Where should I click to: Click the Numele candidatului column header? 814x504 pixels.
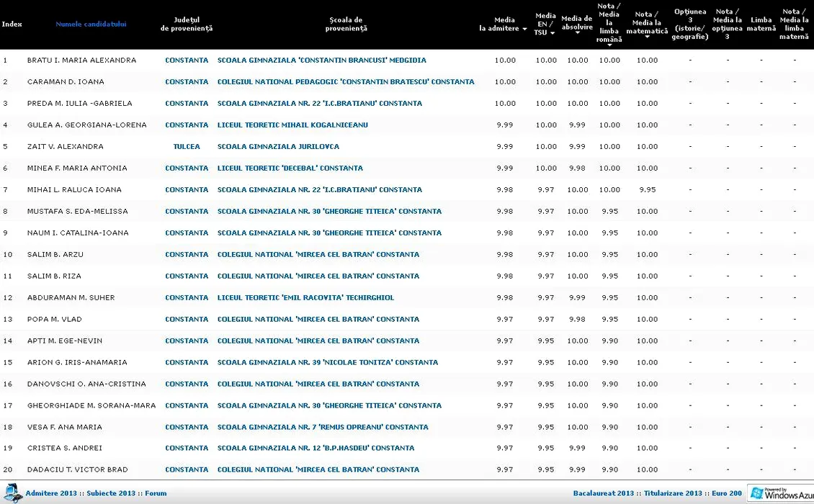point(91,24)
